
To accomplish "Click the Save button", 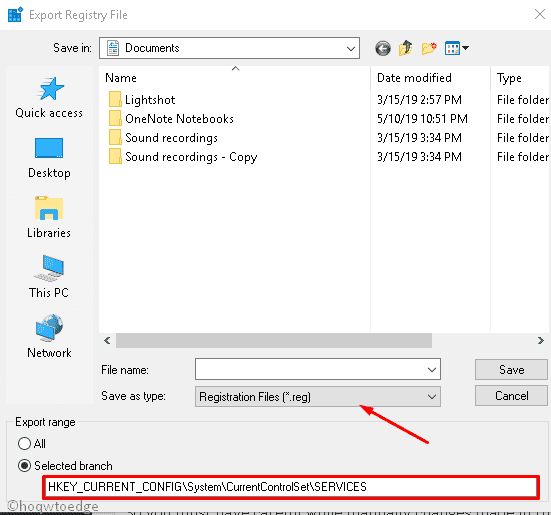I will [x=511, y=370].
